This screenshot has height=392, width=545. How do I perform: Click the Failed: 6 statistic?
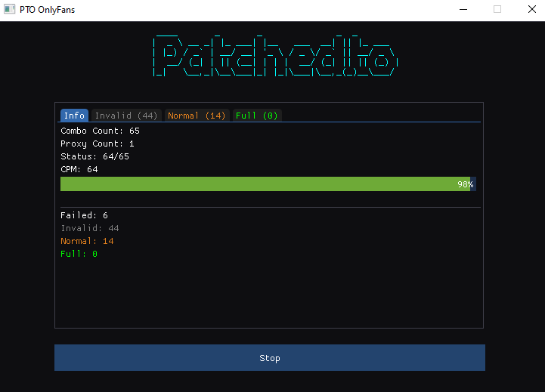pos(84,215)
